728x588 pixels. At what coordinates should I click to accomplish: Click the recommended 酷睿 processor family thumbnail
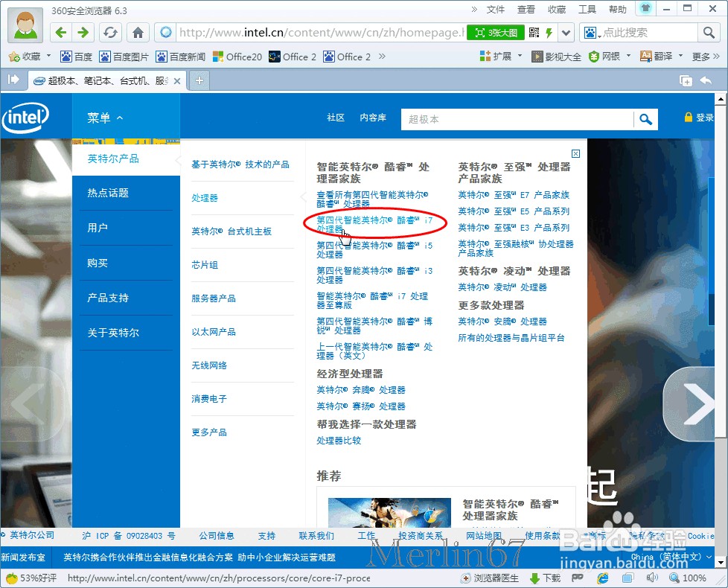pos(389,512)
